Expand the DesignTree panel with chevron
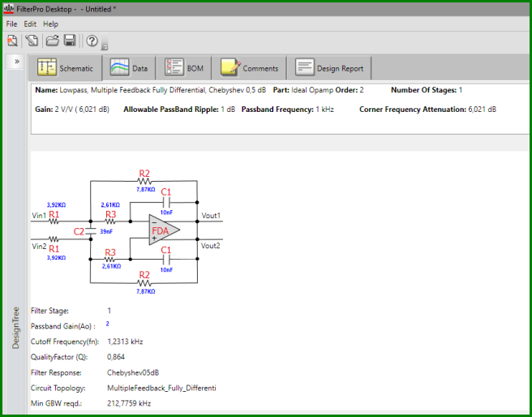 point(16,62)
